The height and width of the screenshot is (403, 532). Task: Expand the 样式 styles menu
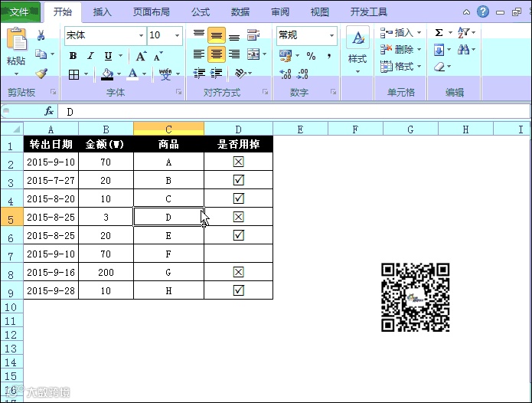pos(357,51)
